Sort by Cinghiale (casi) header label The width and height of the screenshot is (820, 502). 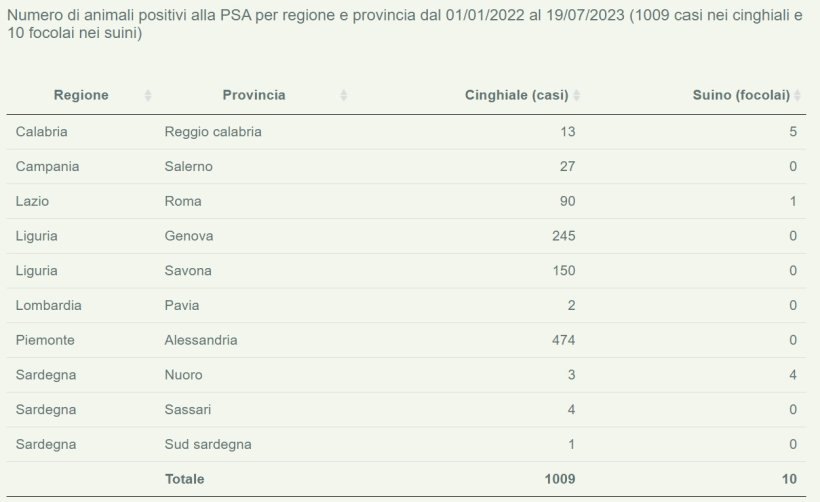point(516,95)
